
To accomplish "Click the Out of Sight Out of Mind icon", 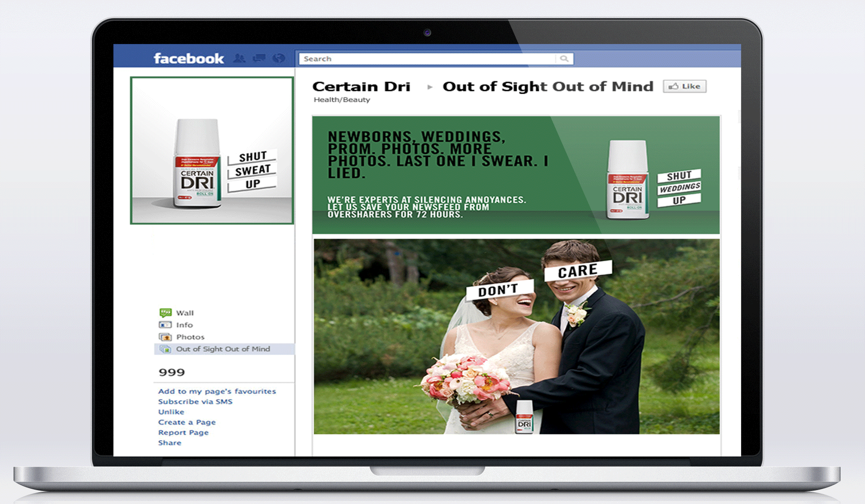I will 165,349.
